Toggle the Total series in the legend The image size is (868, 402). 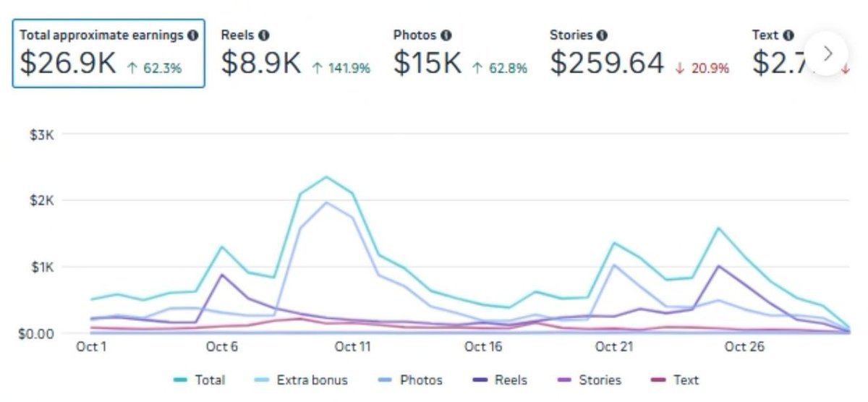pyautogui.click(x=200, y=380)
